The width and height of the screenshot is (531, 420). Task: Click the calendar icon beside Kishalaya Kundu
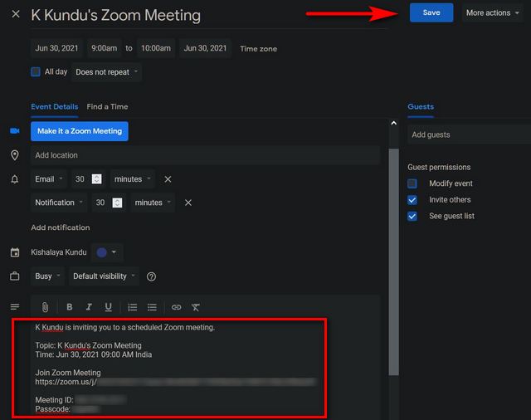click(x=15, y=252)
